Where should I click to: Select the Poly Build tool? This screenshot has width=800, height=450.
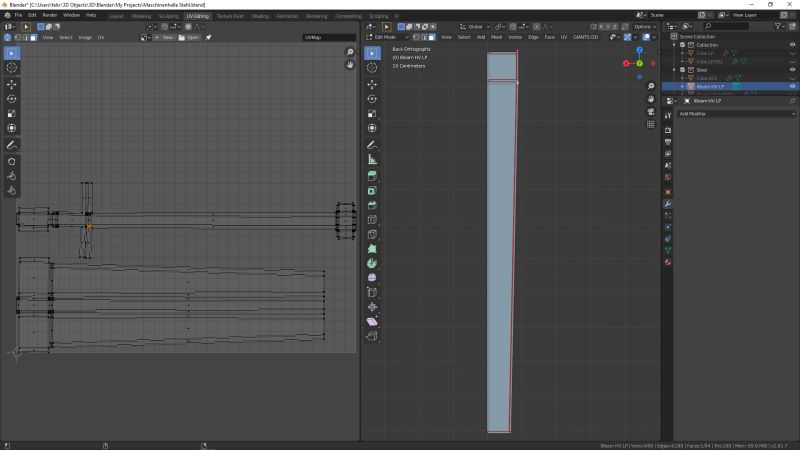[372, 249]
